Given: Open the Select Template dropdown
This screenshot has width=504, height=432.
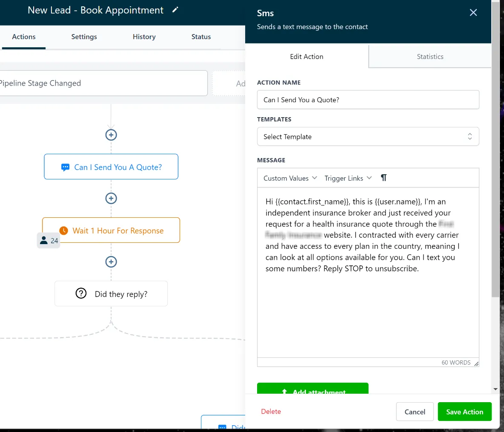Looking at the screenshot, I should [x=368, y=136].
